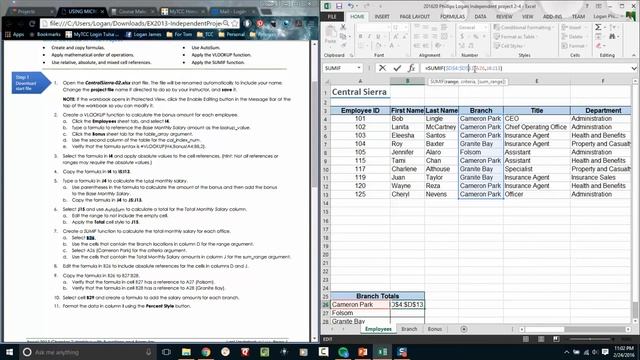Open Apps shortcut in Chrome bookmarks bar
The width and height of the screenshot is (640, 360).
point(15,34)
